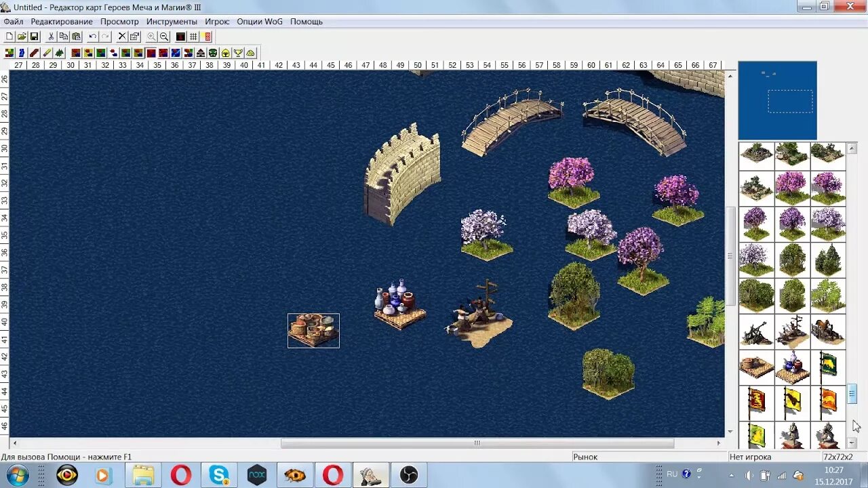Image resolution: width=868 pixels, height=488 pixels.
Task: Create a new map with New icon
Action: click(9, 37)
